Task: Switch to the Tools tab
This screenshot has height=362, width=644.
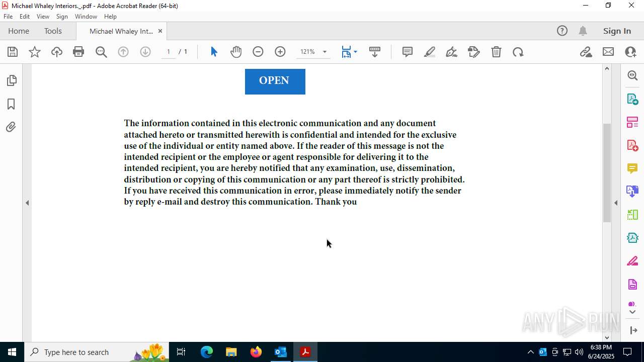Action: click(53, 31)
